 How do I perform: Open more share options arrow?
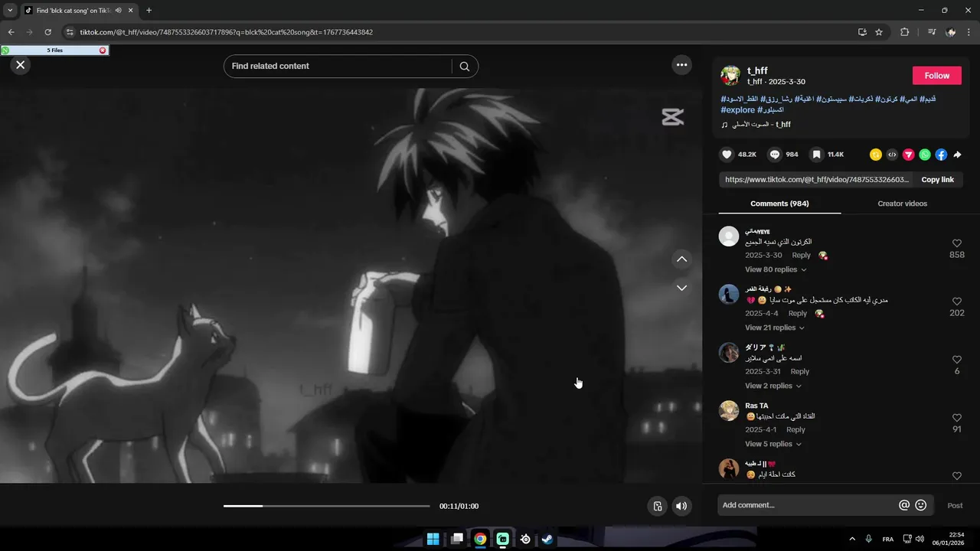coord(957,155)
